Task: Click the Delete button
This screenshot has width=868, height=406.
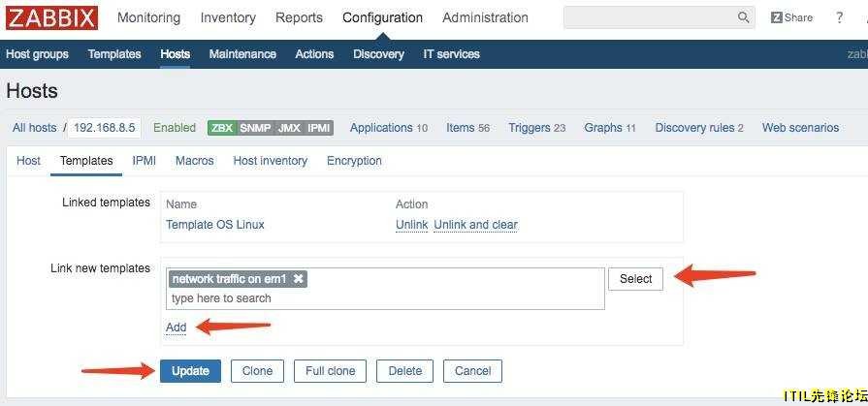Action: (405, 371)
